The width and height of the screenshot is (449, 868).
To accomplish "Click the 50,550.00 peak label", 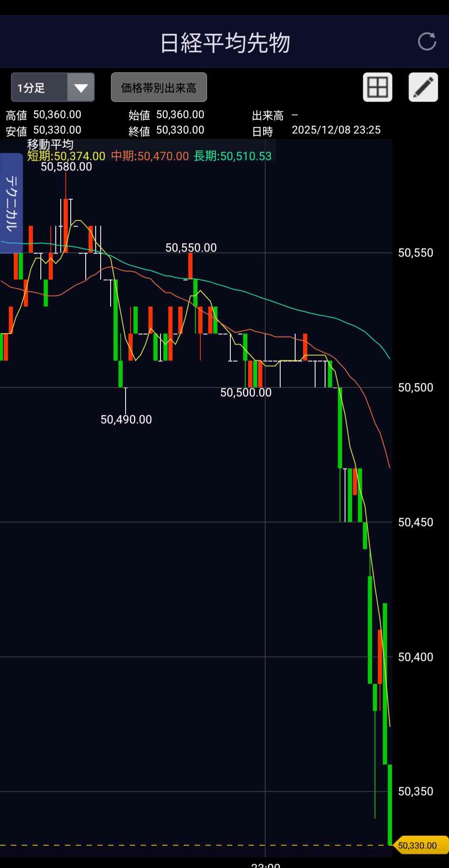I will pos(191,248).
